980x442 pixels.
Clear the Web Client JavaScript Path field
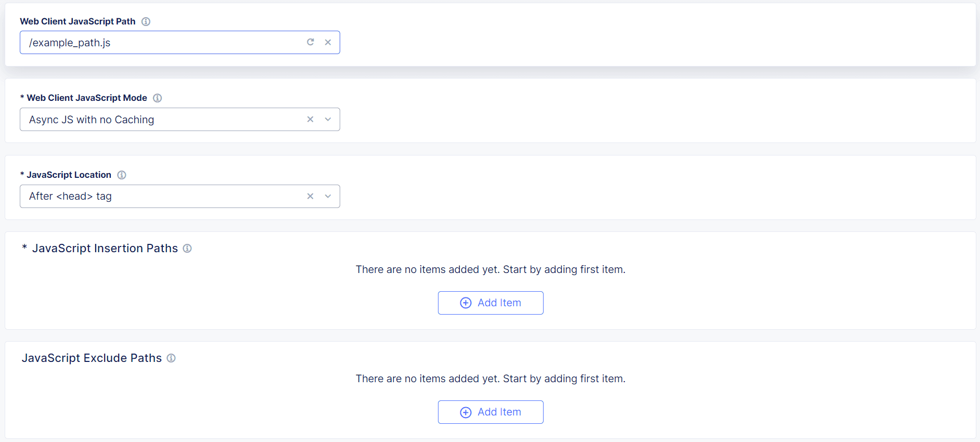(x=328, y=42)
